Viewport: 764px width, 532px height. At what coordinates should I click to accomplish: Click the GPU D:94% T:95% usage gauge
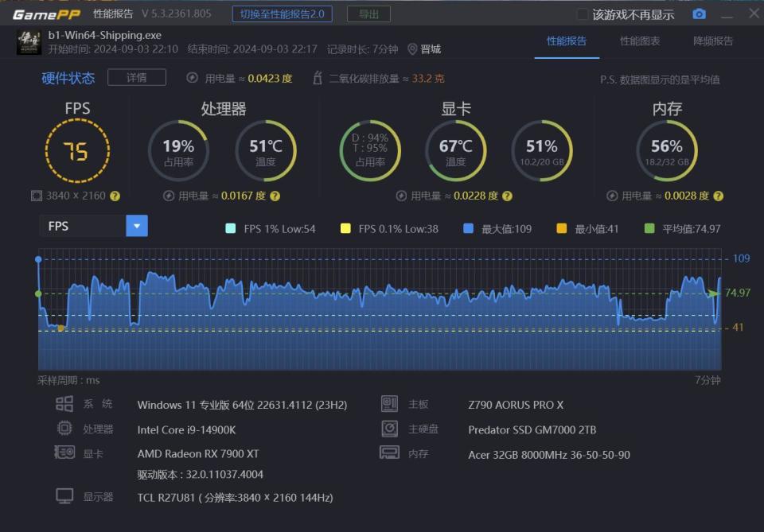point(370,151)
